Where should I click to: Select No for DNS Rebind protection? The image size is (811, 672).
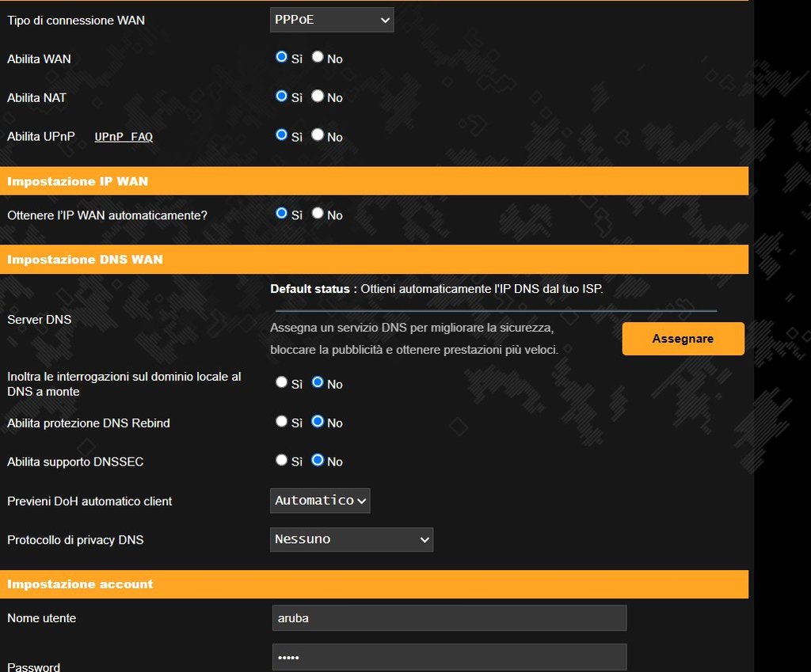318,421
